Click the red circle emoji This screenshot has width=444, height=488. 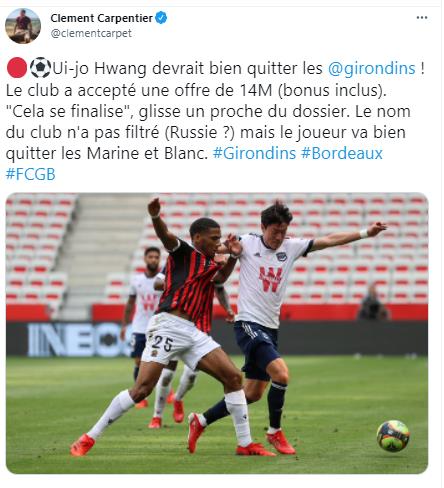pos(17,68)
